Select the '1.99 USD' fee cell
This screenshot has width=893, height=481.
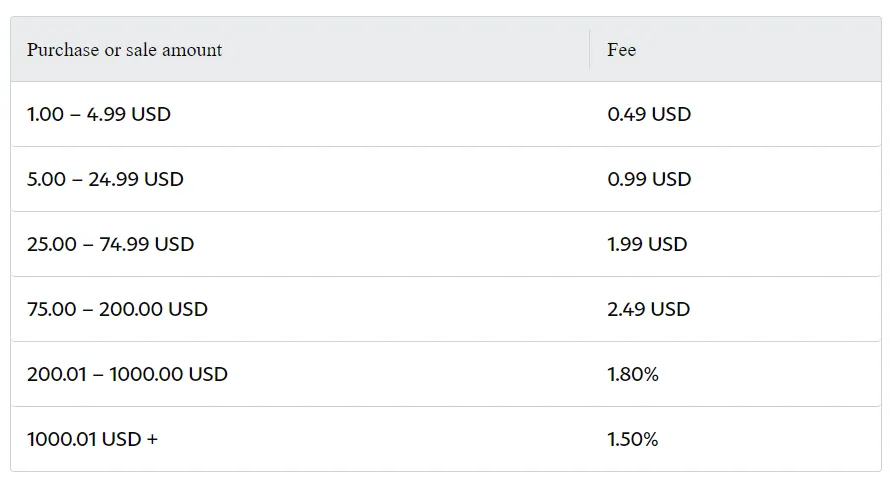[x=735, y=244]
